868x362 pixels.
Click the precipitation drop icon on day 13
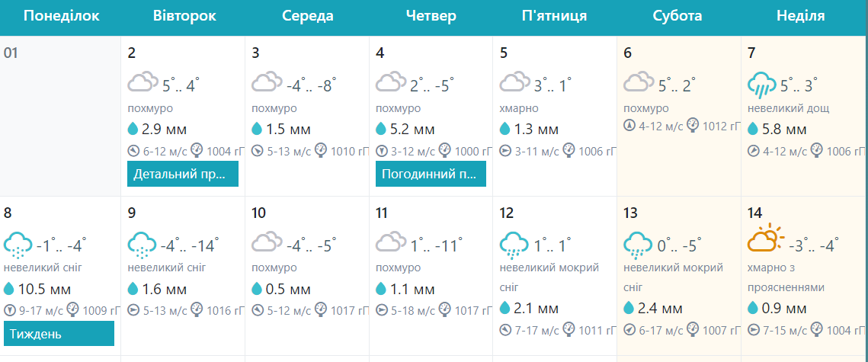click(629, 307)
